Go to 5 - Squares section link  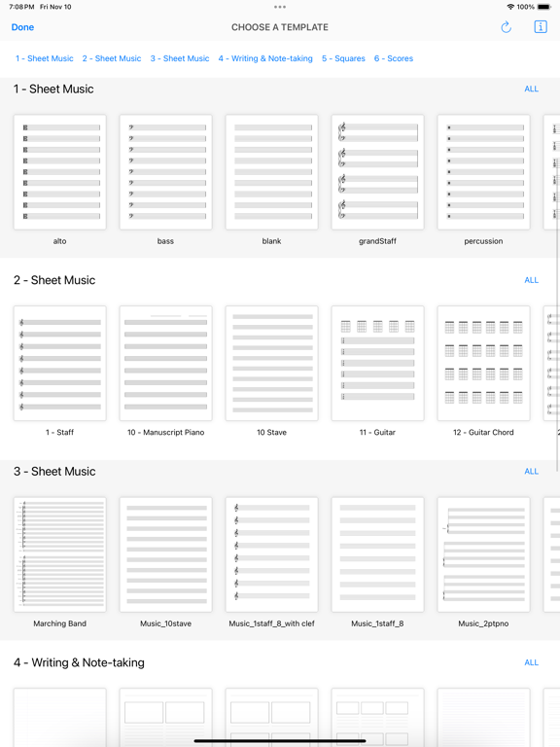pos(343,58)
